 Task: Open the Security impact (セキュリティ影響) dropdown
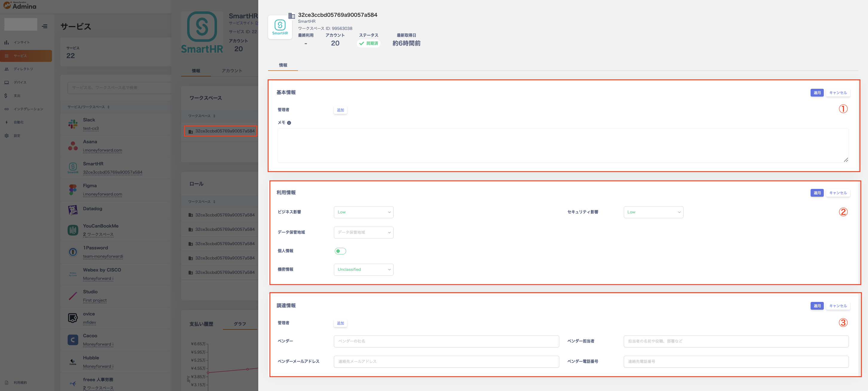click(x=653, y=212)
